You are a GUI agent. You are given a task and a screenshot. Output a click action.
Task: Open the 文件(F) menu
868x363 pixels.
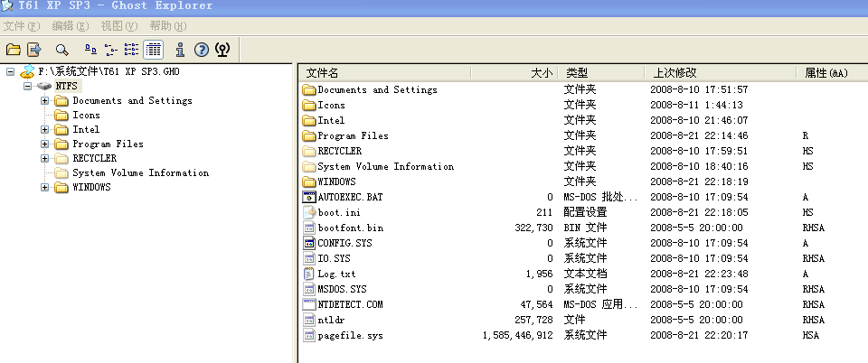click(22, 26)
